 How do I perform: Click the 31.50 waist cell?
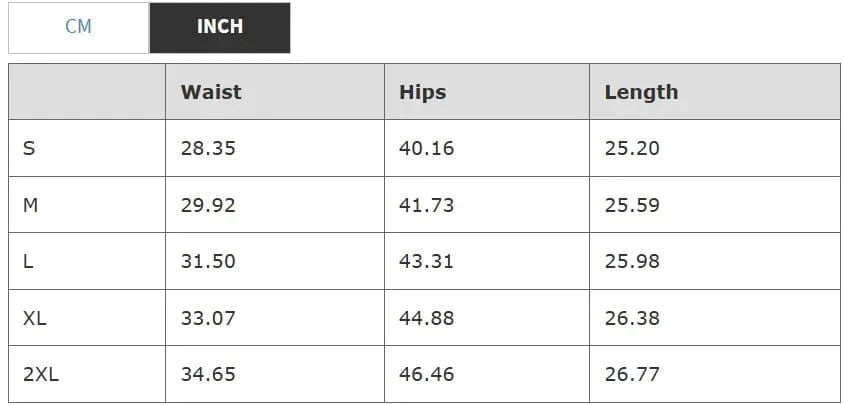pos(208,262)
